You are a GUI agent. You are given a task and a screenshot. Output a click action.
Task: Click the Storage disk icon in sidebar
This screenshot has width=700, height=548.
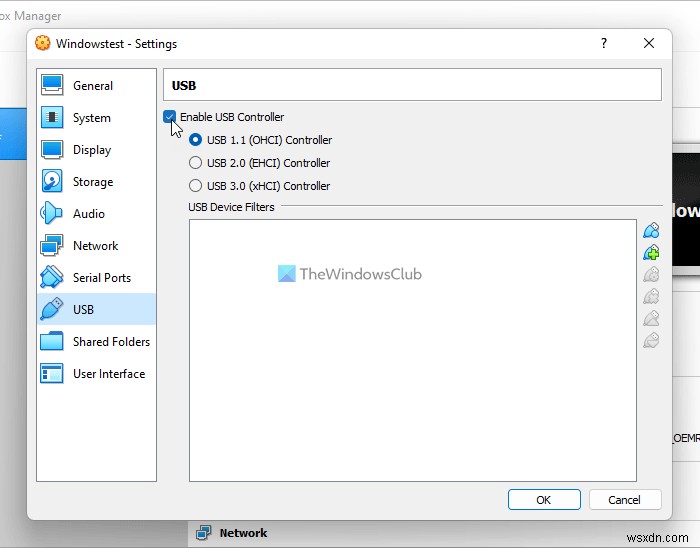pyautogui.click(x=52, y=181)
